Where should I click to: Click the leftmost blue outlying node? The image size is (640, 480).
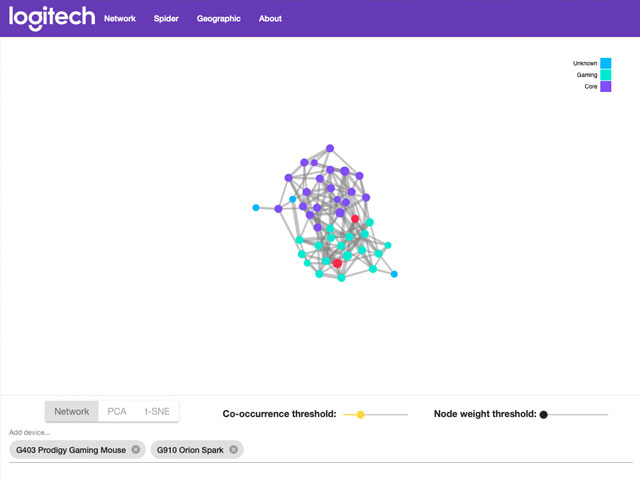point(256,208)
